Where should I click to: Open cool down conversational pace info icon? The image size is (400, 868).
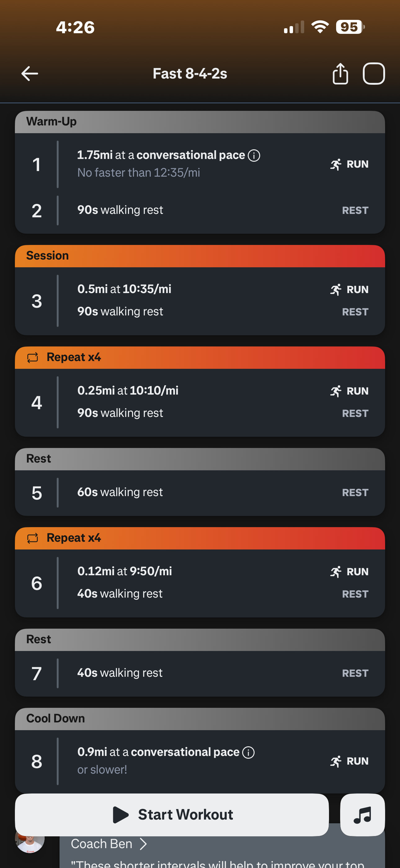pyautogui.click(x=248, y=753)
